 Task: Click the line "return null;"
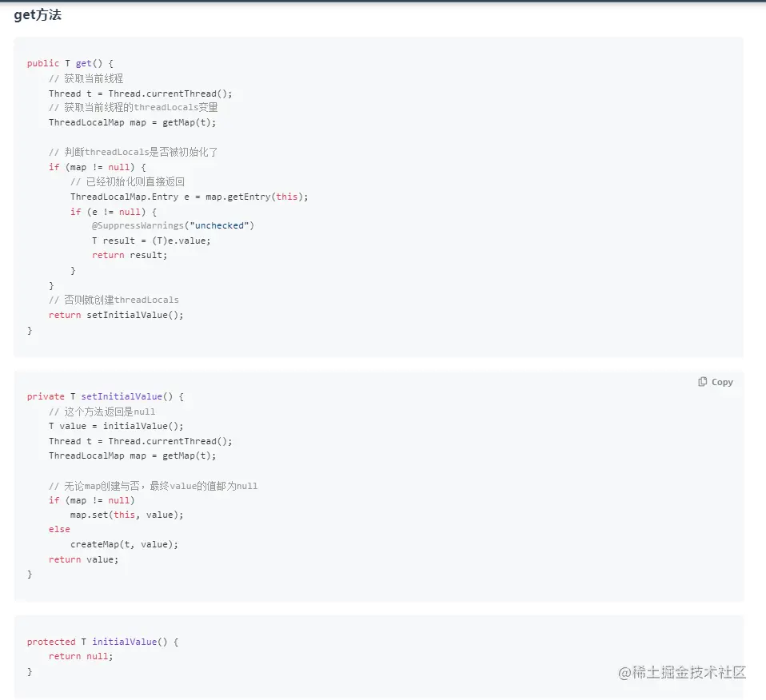click(x=81, y=657)
